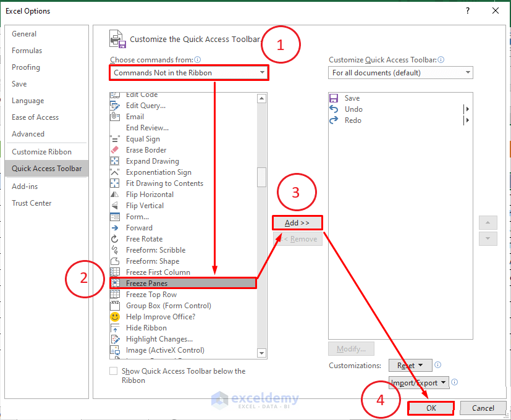This screenshot has width=511, height=420.
Task: Click the Expand Drawing icon
Action: 115,161
